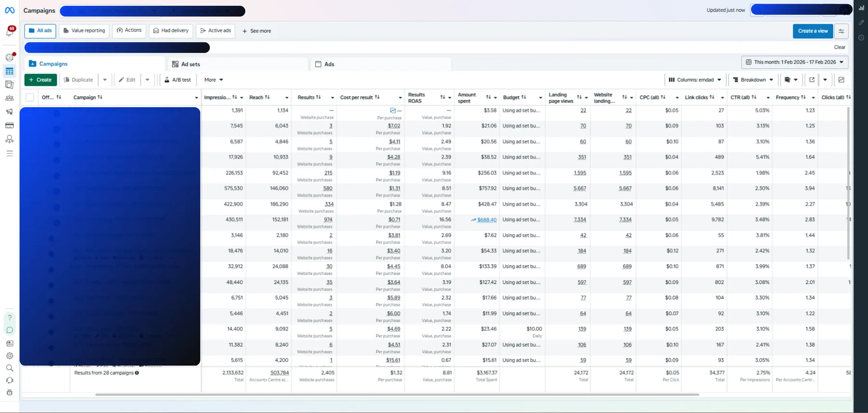Open Edit options dropdown arrow
868x413 pixels.
pos(148,80)
